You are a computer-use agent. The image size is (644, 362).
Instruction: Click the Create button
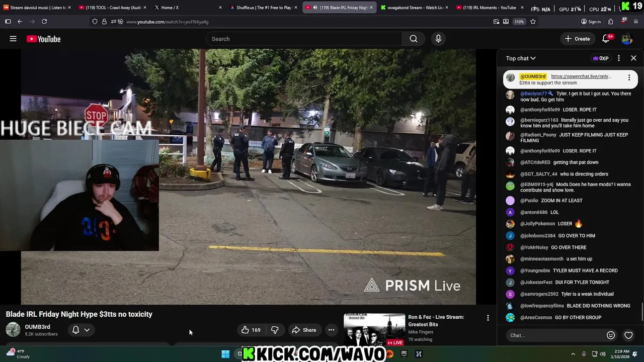[x=577, y=39]
